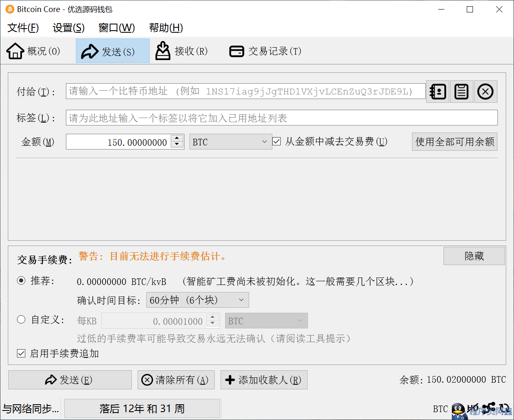Viewport: 514px width, 420px height.
Task: Click the network connections status icon
Action: coord(489,408)
